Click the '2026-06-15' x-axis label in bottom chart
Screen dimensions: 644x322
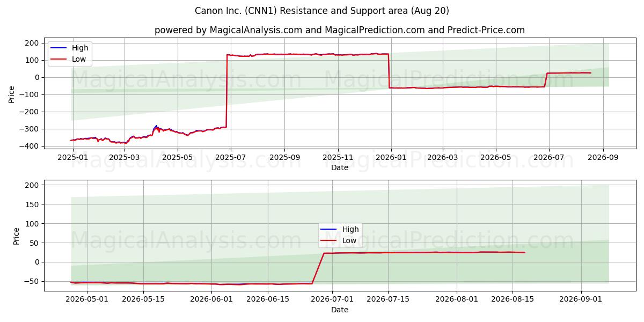(x=268, y=300)
